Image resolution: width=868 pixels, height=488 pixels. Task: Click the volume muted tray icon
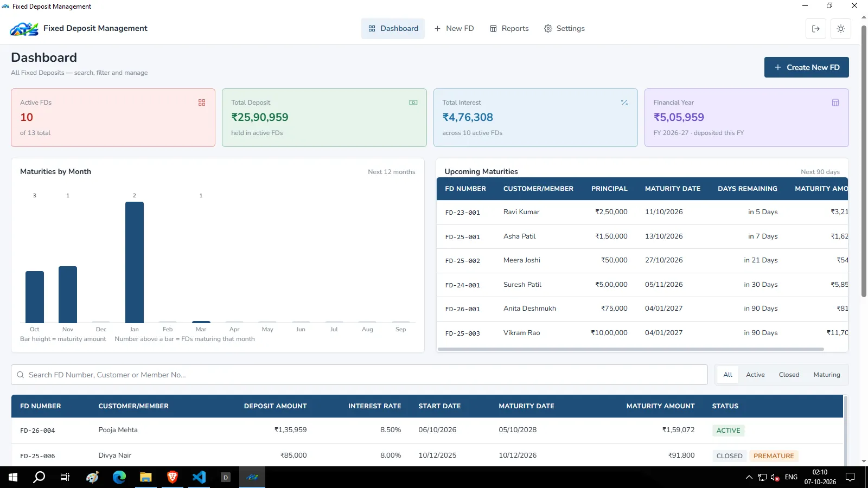[x=775, y=477]
